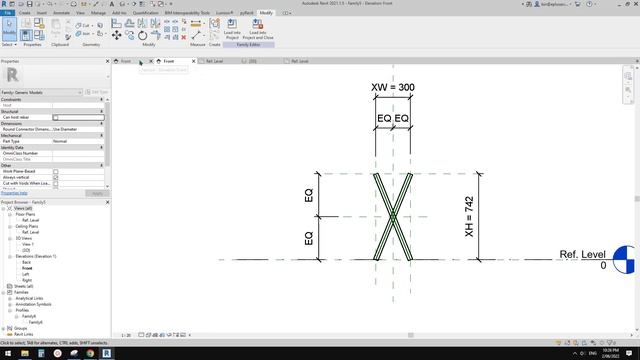Screen dimensions: 640x360
Task: Open View 1 under 3D Views
Action: (x=28, y=244)
